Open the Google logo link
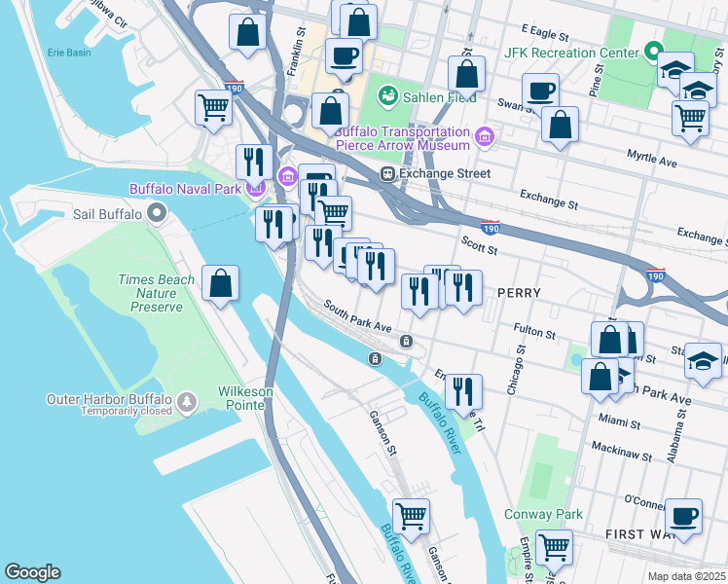Viewport: 728px width, 584px height. pyautogui.click(x=32, y=572)
